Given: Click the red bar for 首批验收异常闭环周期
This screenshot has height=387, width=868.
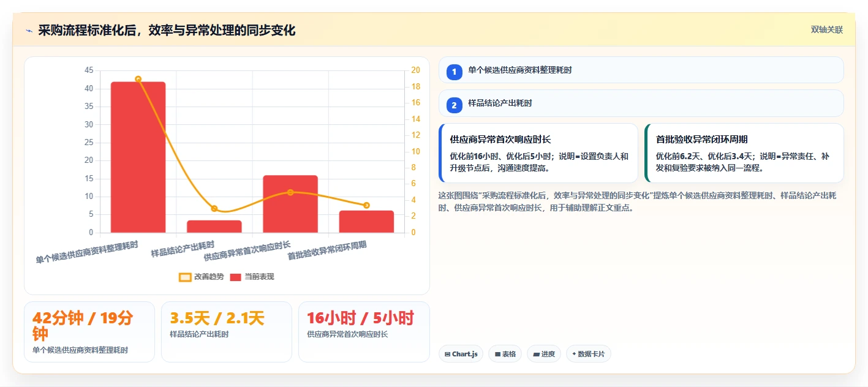Looking at the screenshot, I should click(x=366, y=222).
